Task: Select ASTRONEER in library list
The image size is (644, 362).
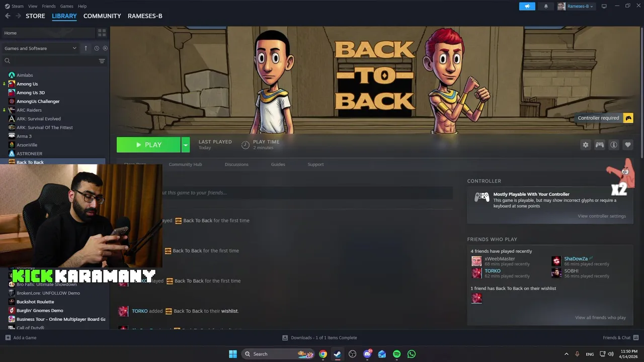Action: (29, 154)
